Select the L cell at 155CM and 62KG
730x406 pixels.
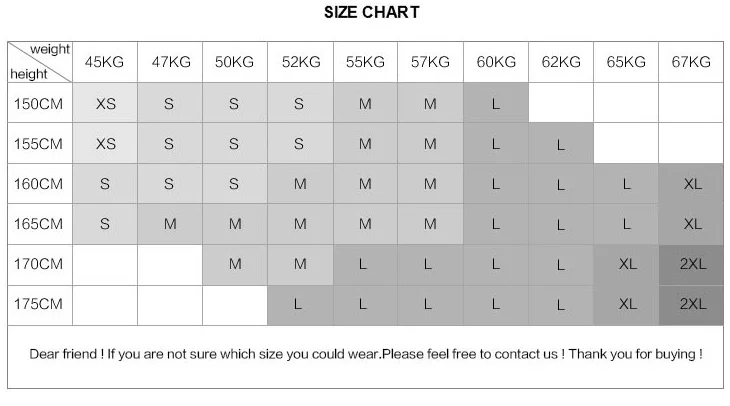coord(561,144)
